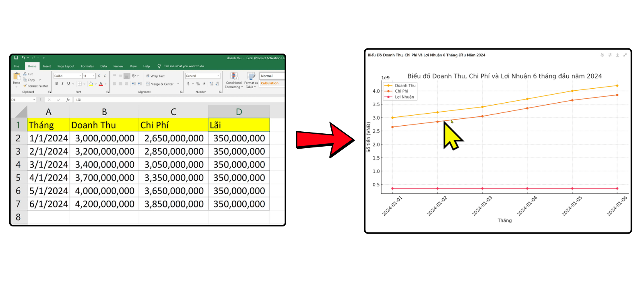The height and width of the screenshot is (282, 644).
Task: Click the collapse arrows icon above the chart
Action: point(625,55)
